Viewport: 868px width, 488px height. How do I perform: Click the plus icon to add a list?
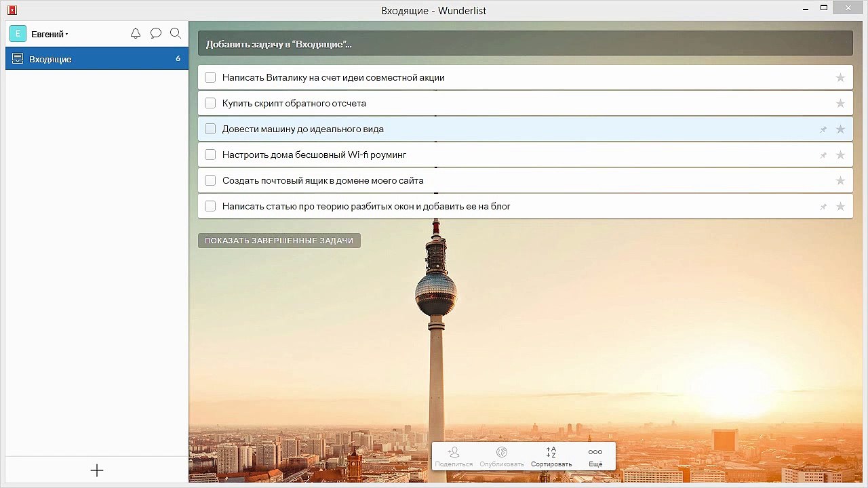click(x=97, y=470)
